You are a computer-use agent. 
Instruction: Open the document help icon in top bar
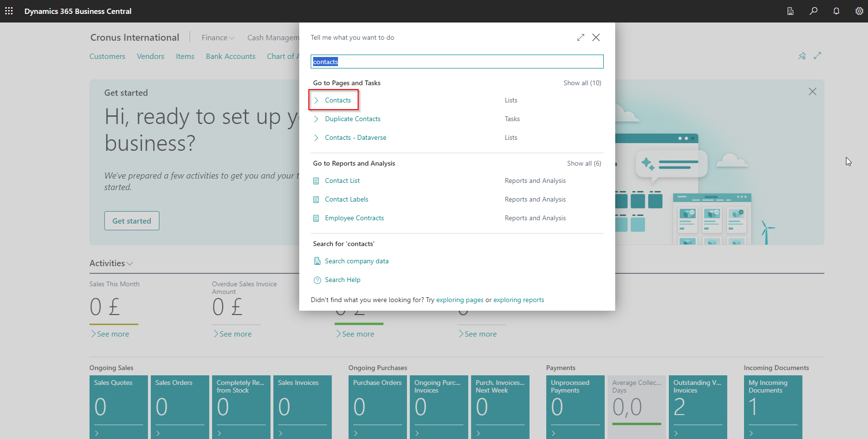tap(790, 11)
